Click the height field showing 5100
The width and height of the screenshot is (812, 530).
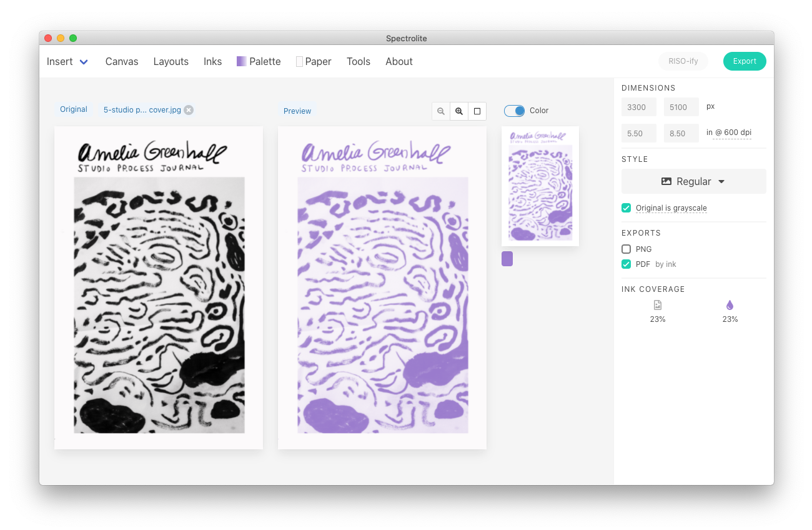pyautogui.click(x=681, y=107)
